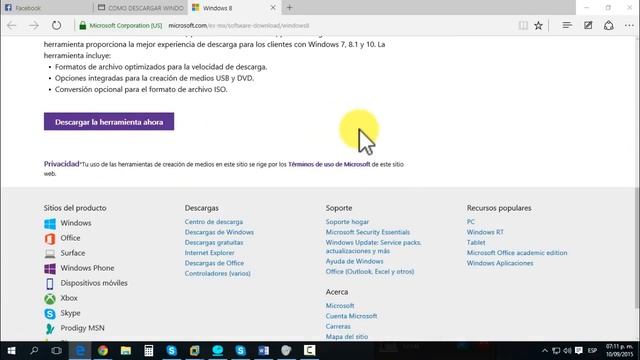Open Soporte hogar link
The image size is (640, 360).
[347, 222]
